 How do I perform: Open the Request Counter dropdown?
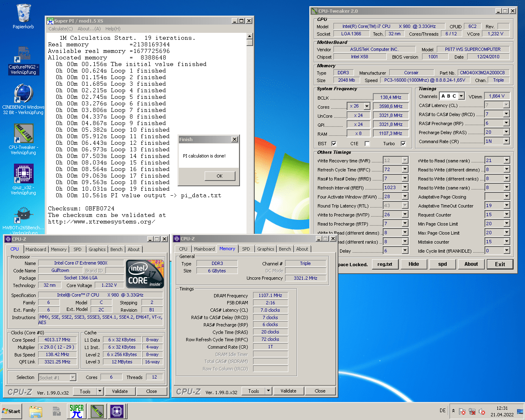507,215
